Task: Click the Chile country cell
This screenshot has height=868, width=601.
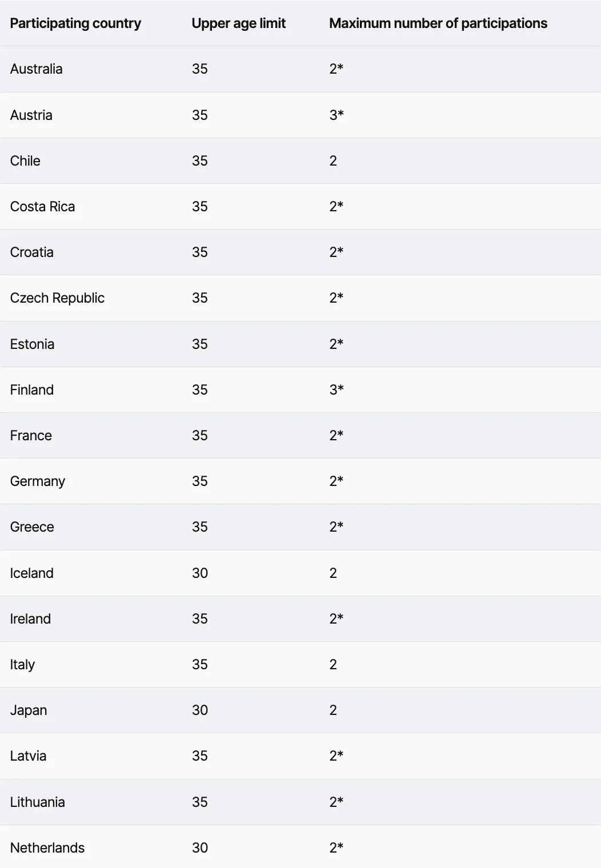Action: pos(25,161)
